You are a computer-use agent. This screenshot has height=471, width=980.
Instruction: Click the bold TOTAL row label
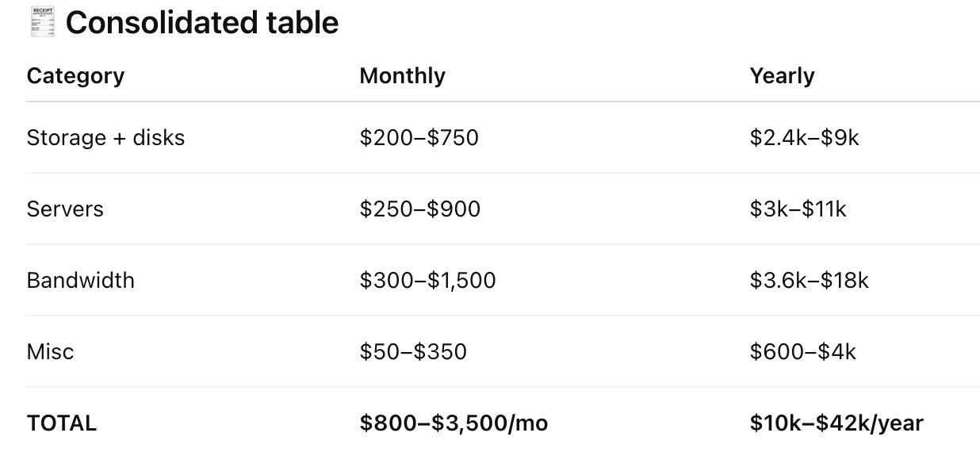(x=61, y=423)
